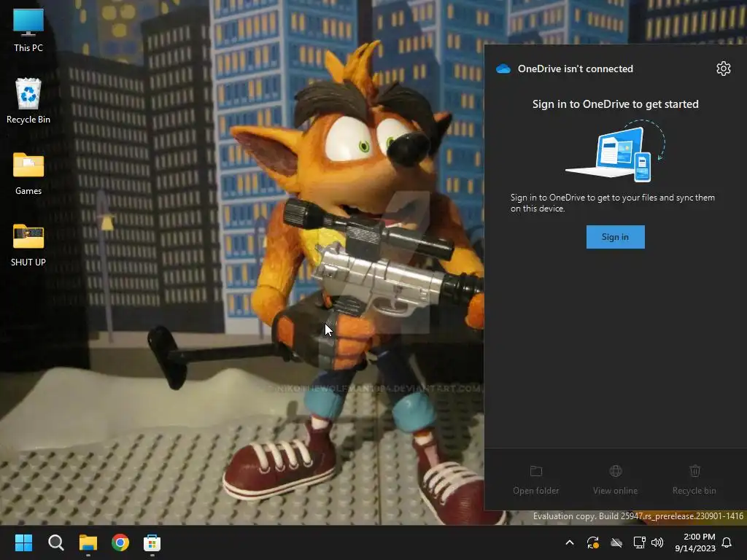
Task: Click the 'Games' folder label
Action: [x=28, y=190]
